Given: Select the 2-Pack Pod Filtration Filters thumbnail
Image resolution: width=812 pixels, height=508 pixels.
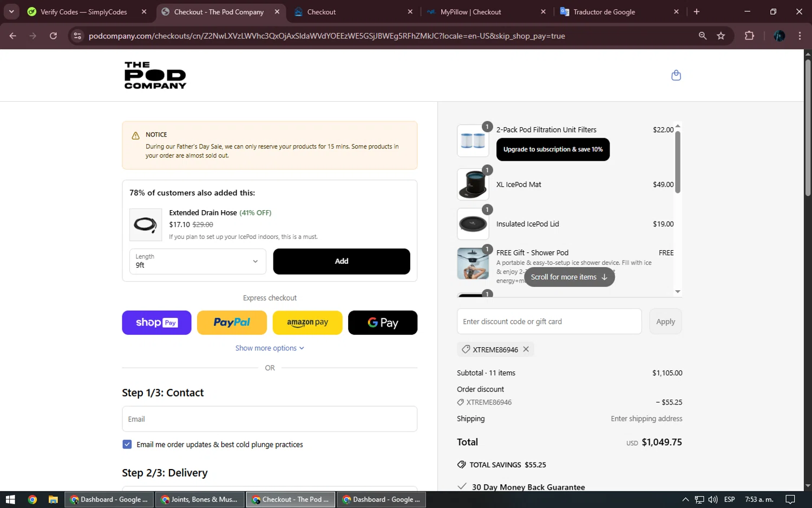Looking at the screenshot, I should click(473, 141).
